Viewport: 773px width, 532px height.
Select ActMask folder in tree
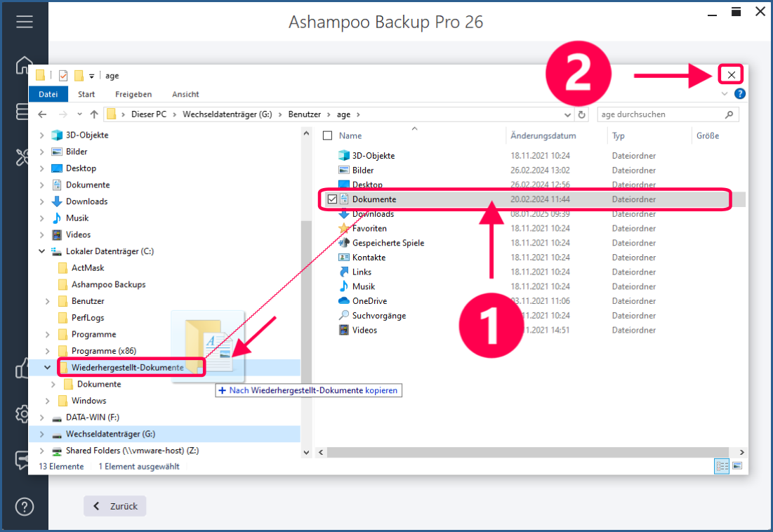coord(88,268)
